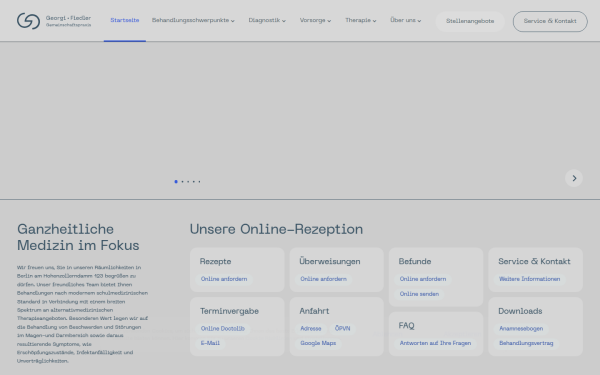Click the Befunde card heading
The width and height of the screenshot is (600, 375).
click(x=415, y=261)
